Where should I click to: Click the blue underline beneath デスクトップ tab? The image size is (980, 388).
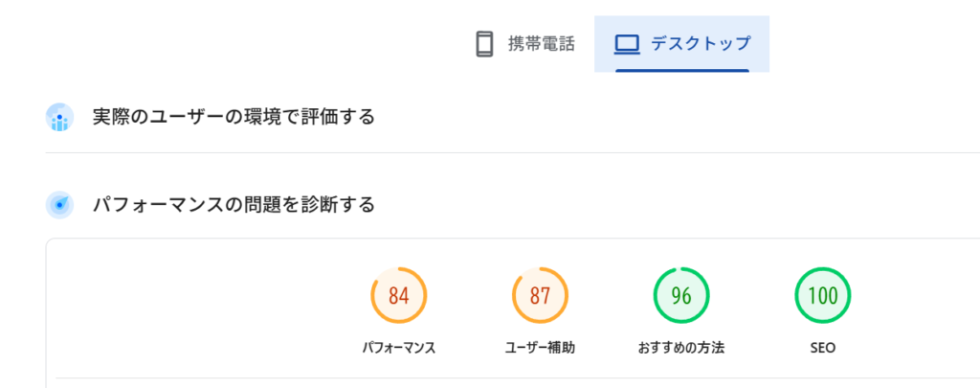[x=681, y=70]
